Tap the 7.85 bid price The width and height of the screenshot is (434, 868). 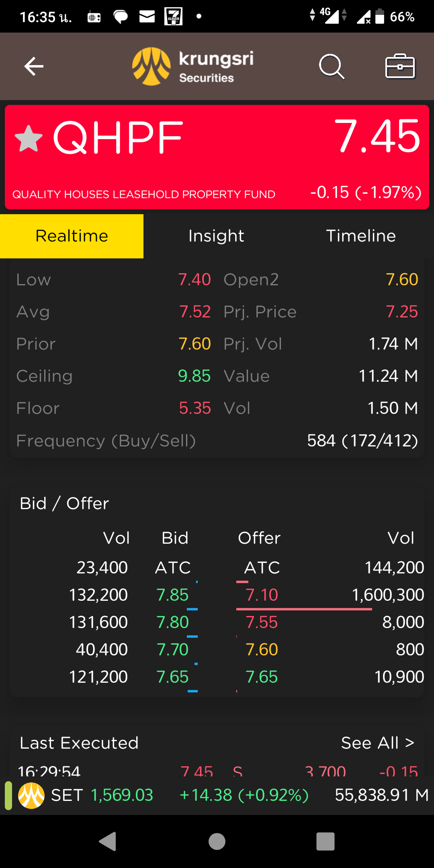pos(172,595)
